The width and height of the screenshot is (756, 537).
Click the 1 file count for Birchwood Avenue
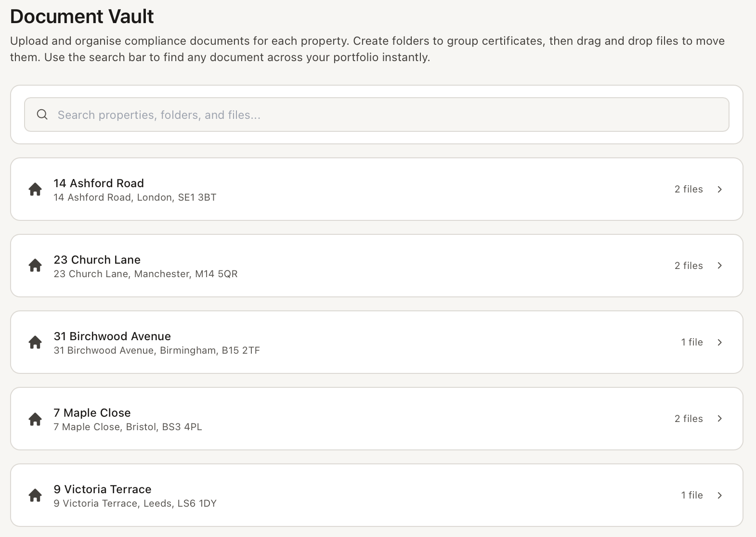[x=692, y=342]
